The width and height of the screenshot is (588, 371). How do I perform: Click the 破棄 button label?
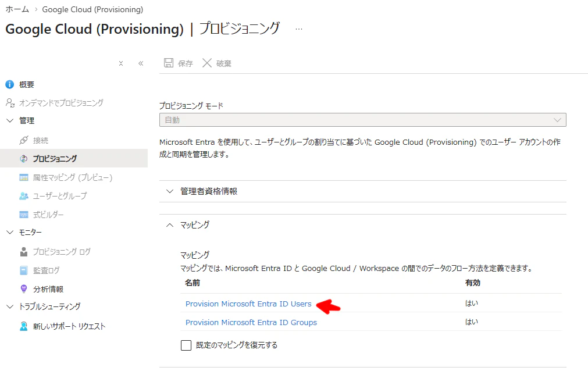[224, 64]
